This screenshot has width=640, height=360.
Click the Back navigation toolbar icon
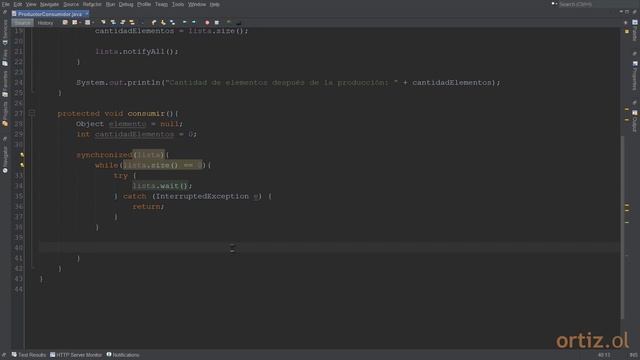coord(74,22)
